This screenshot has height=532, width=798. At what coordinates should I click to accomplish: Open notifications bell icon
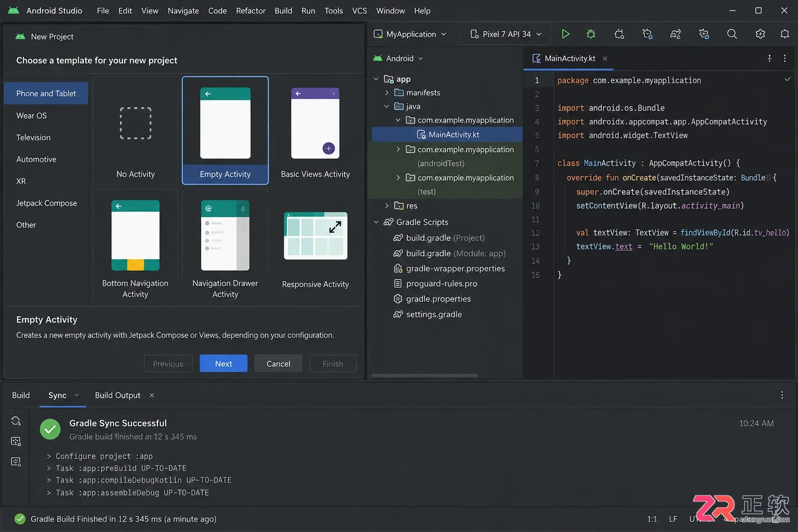pos(785,34)
